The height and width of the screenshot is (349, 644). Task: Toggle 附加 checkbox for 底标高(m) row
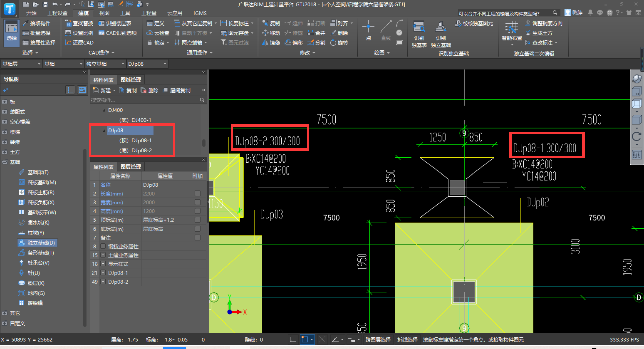point(197,229)
